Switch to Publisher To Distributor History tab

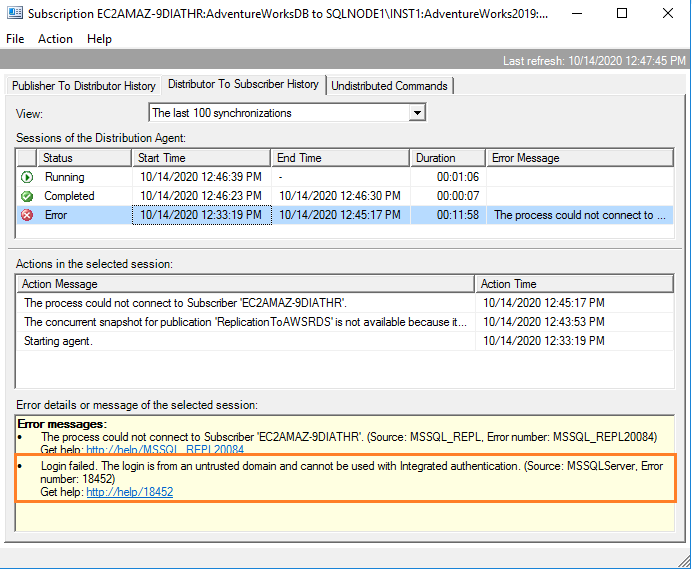point(84,86)
